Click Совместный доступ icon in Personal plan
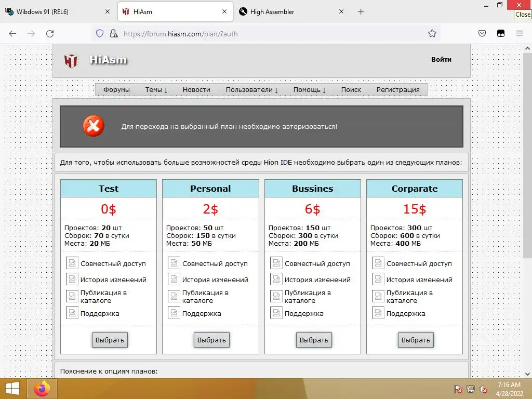This screenshot has width=532, height=399. (x=174, y=263)
